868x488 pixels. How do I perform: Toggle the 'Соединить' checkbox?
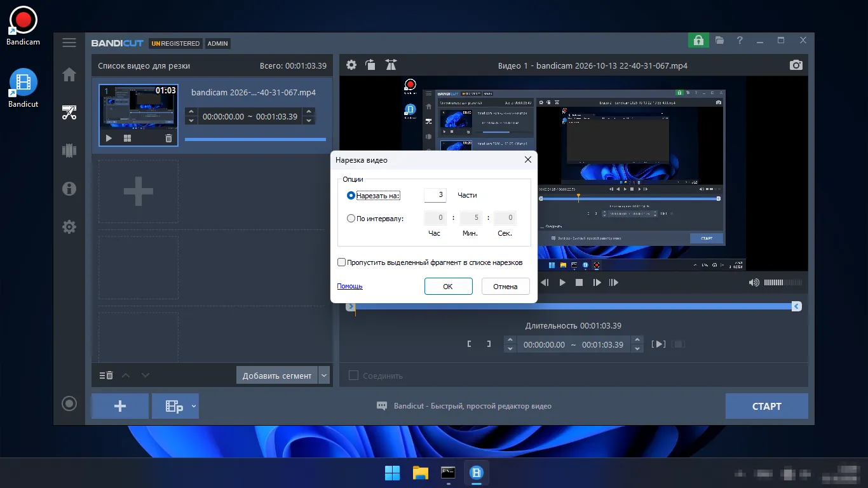[x=353, y=376]
